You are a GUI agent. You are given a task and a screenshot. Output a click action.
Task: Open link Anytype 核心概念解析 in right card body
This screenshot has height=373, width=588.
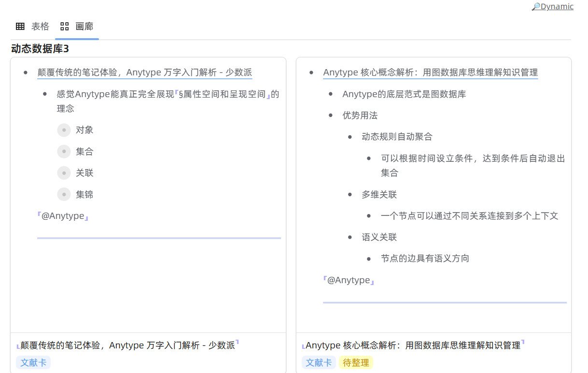click(431, 72)
